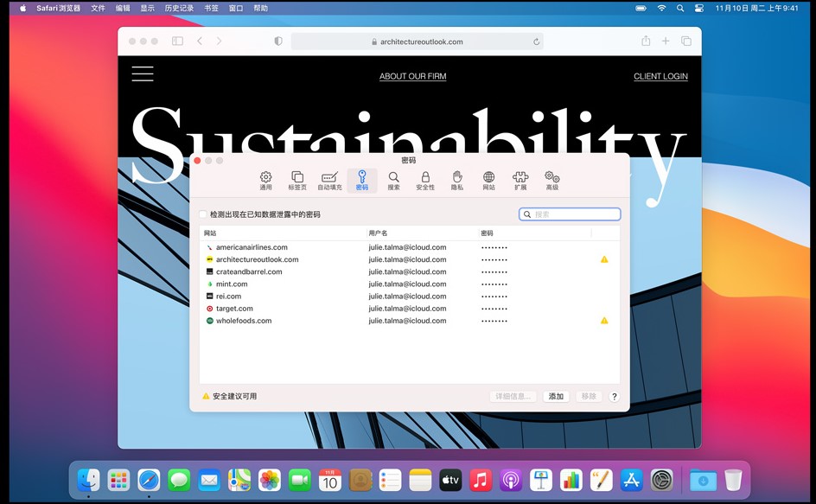The image size is (816, 504).
Task: Open the 窗口 menu
Action: (236, 8)
